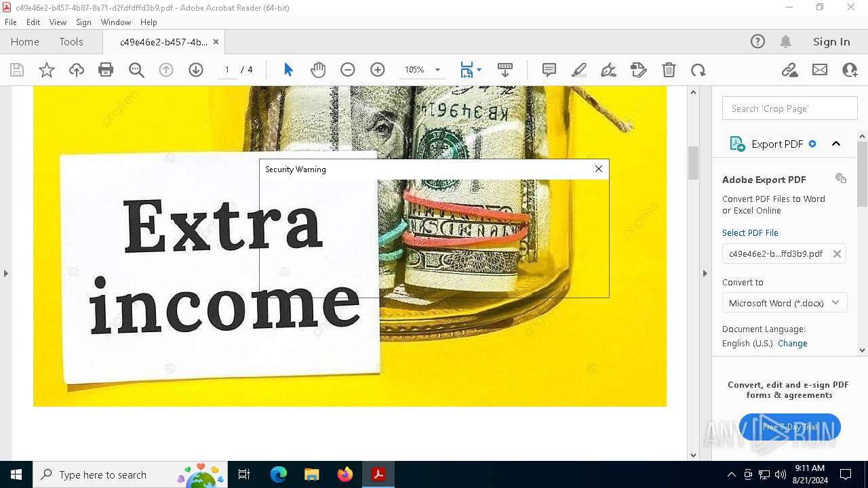The width and height of the screenshot is (868, 488).
Task: Activate the selection arrow tool
Action: coord(288,70)
